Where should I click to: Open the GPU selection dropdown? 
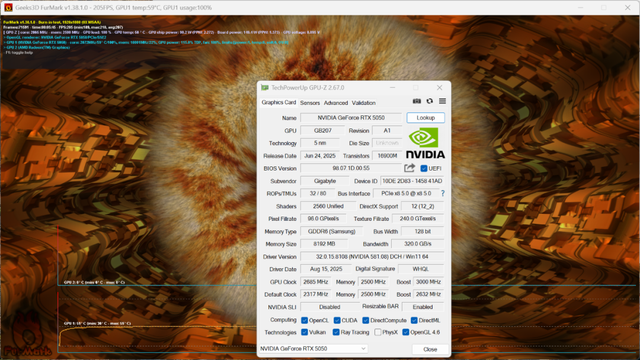[313, 349]
